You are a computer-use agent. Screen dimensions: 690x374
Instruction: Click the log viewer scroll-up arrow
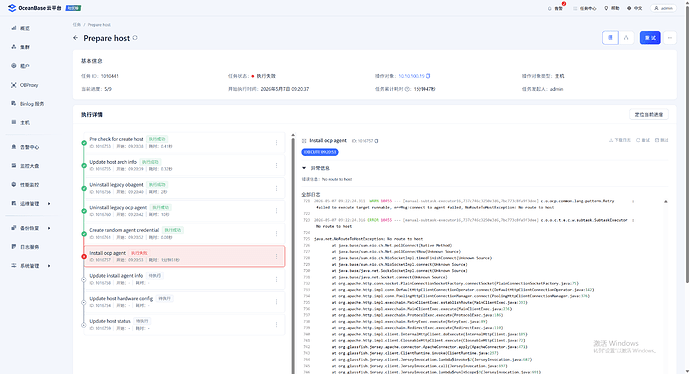coord(665,202)
